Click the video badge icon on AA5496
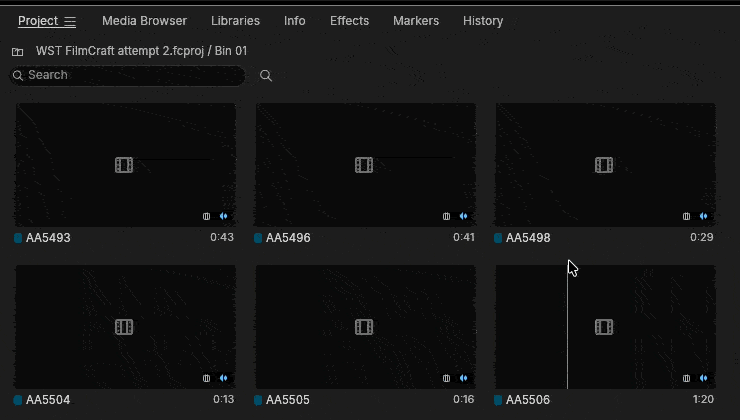Image resolution: width=740 pixels, height=420 pixels. coord(446,216)
